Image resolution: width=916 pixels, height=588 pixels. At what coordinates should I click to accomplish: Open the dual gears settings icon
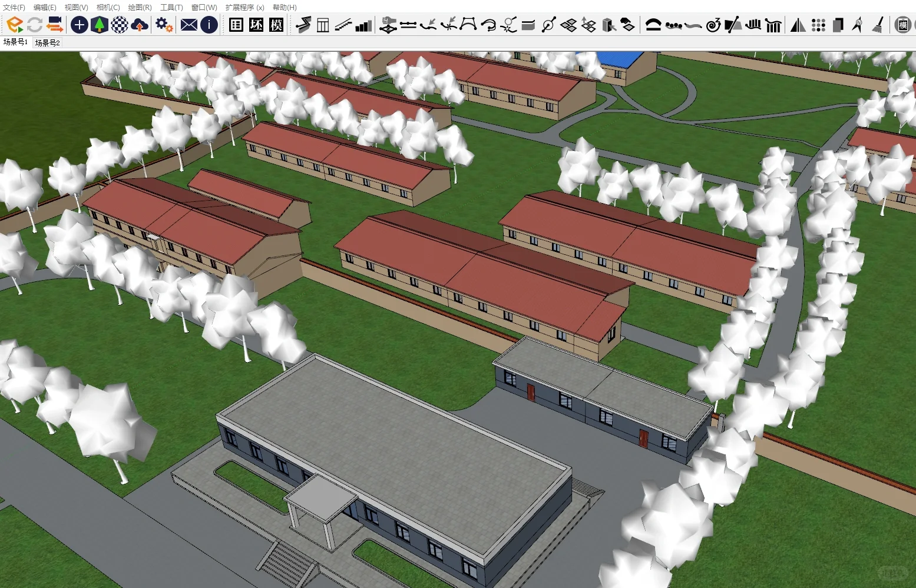[164, 25]
